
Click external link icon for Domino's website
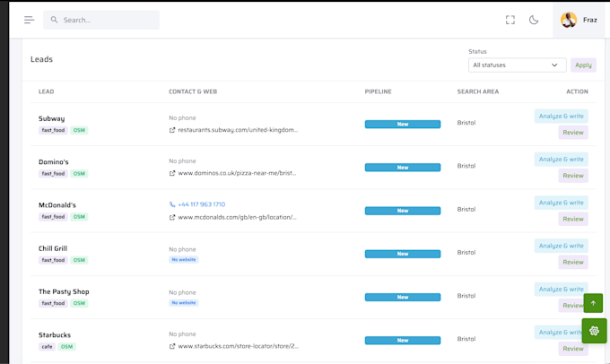172,173
